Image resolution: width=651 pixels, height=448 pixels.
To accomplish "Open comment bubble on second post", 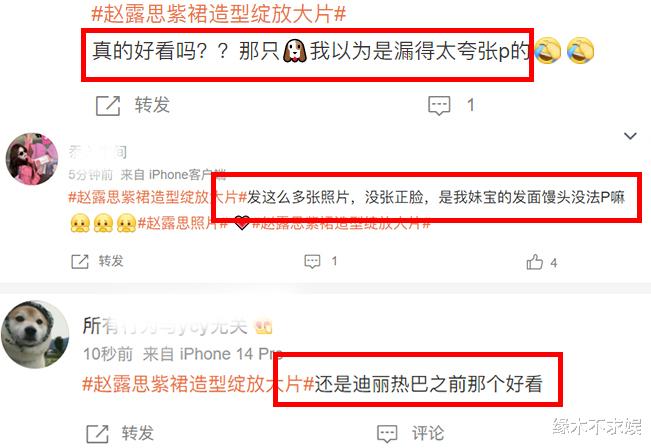I will pyautogui.click(x=312, y=262).
